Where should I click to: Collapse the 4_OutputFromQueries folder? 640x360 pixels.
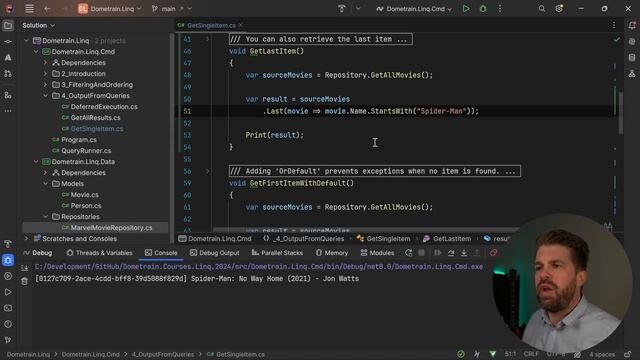[x=46, y=96]
